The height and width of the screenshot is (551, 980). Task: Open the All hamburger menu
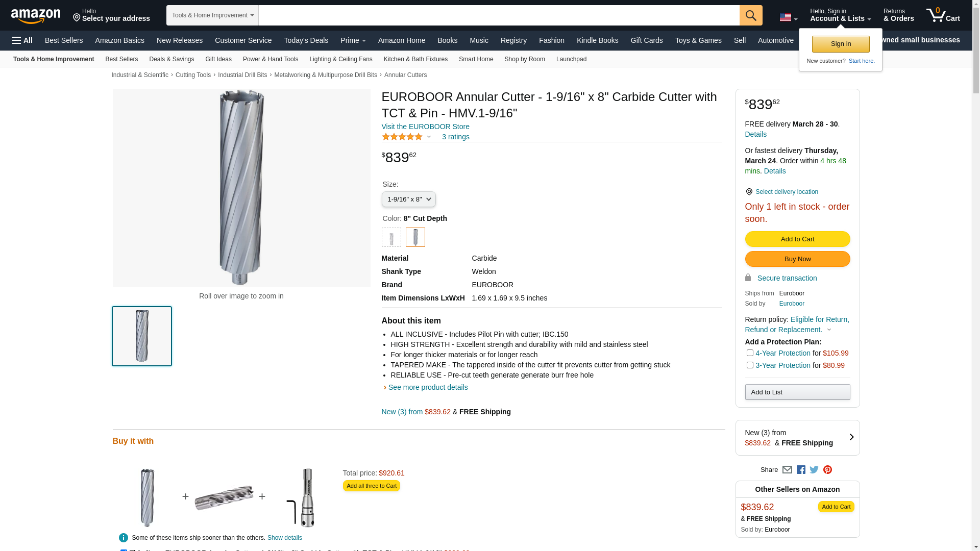tap(22, 40)
